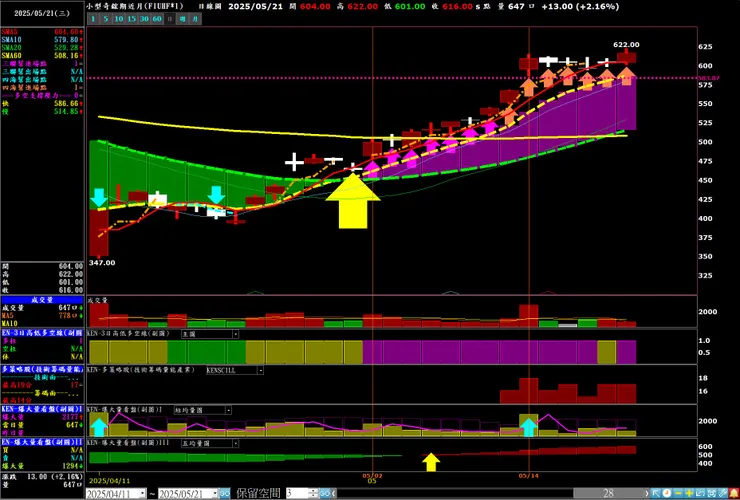Screen dimensions: 740x500
Task: Click the 爆大量 1294 value row
Action: coord(42,466)
